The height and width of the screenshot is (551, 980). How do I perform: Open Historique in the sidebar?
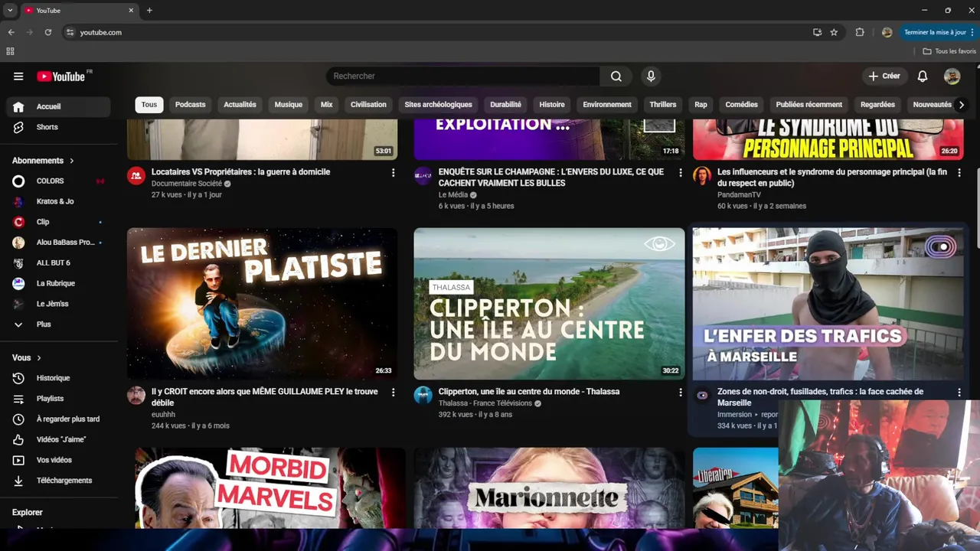click(58, 378)
